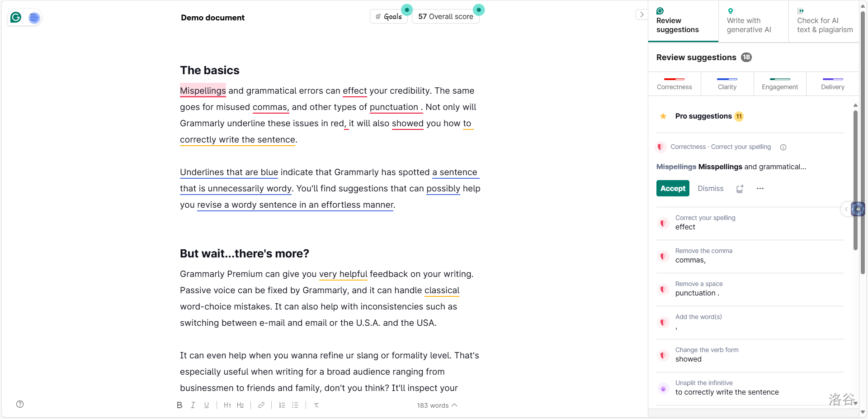Dismiss the spelling suggestion
Image resolution: width=868 pixels, height=419 pixels.
(710, 188)
